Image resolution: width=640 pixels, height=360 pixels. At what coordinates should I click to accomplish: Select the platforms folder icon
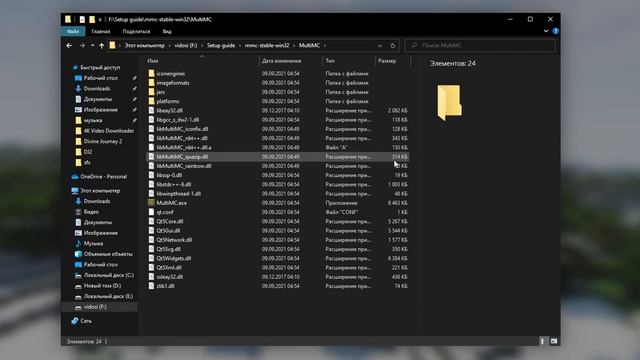coord(151,101)
